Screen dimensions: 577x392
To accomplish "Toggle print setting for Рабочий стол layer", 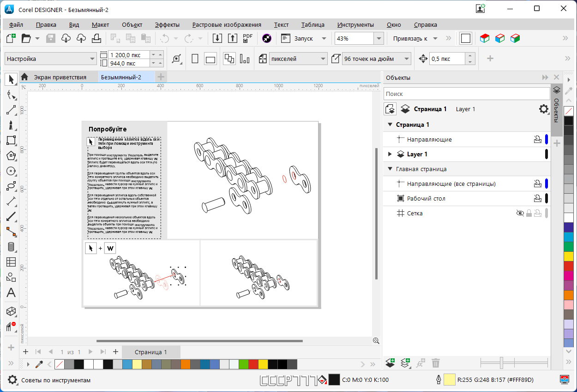I will click(x=537, y=198).
